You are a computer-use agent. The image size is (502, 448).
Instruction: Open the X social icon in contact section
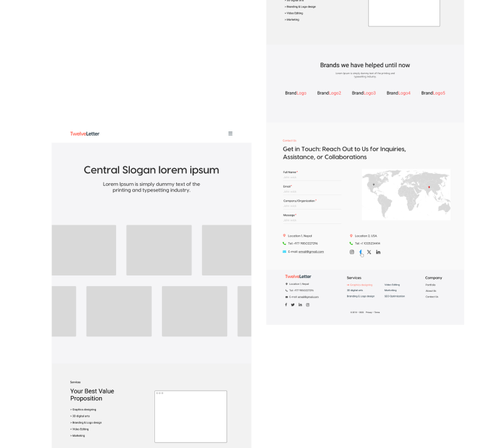[x=369, y=252]
